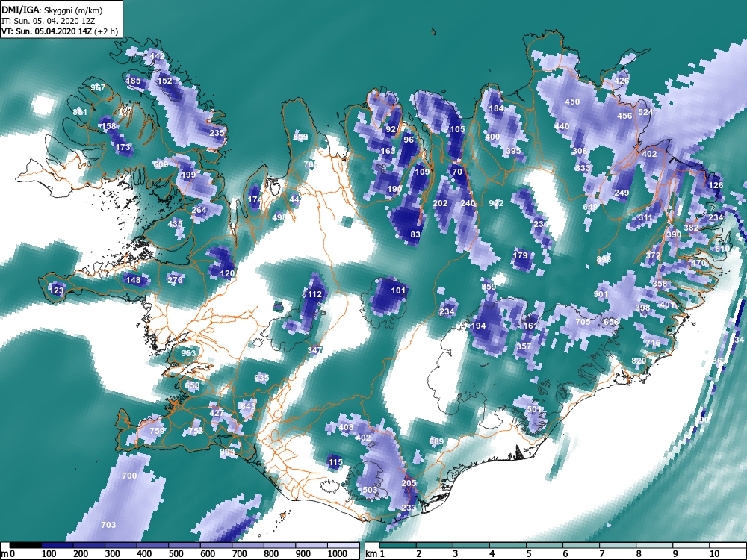Click the visibility value 123 on the map
This screenshot has height=560, width=747.
pyautogui.click(x=56, y=290)
